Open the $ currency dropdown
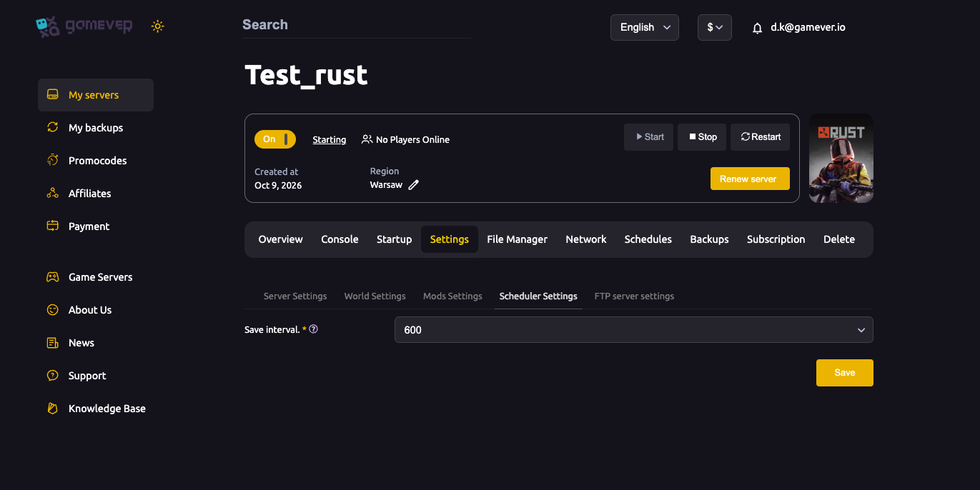This screenshot has width=980, height=490. pyautogui.click(x=715, y=27)
